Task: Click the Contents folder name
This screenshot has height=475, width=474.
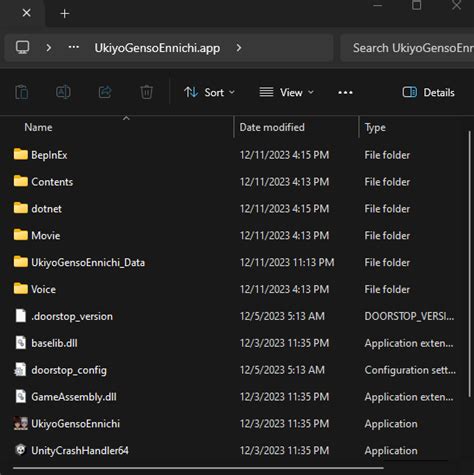Action: tap(52, 182)
